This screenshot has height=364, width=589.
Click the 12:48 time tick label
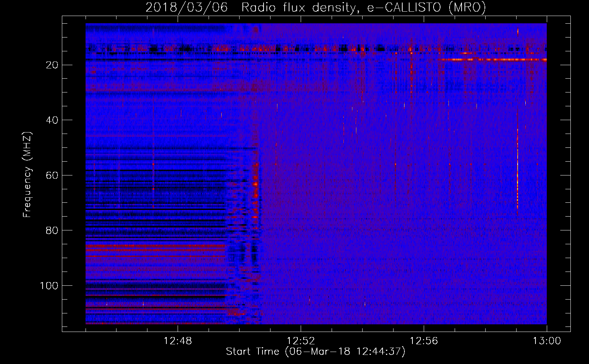[x=178, y=341]
